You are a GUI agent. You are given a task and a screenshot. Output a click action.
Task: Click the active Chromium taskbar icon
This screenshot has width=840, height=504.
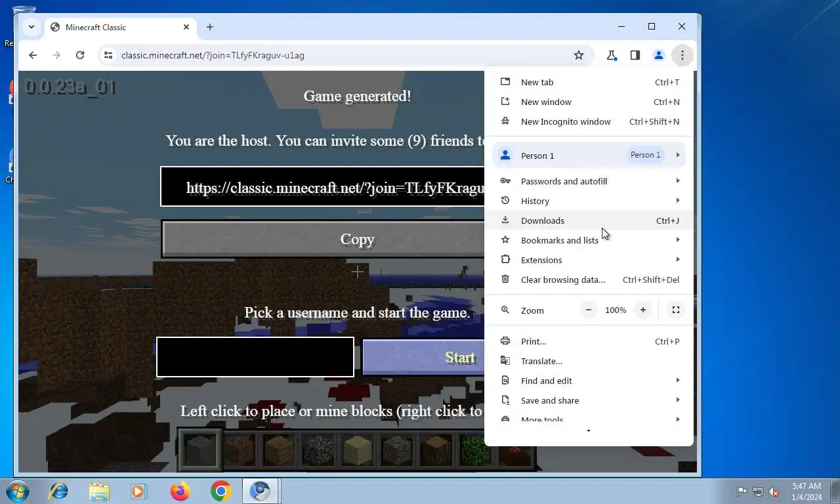[261, 491]
